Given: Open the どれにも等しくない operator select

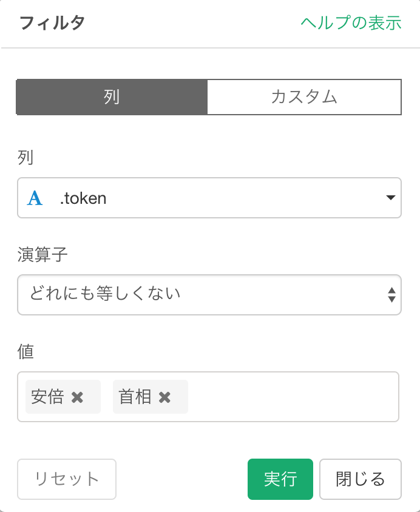Looking at the screenshot, I should (x=209, y=295).
